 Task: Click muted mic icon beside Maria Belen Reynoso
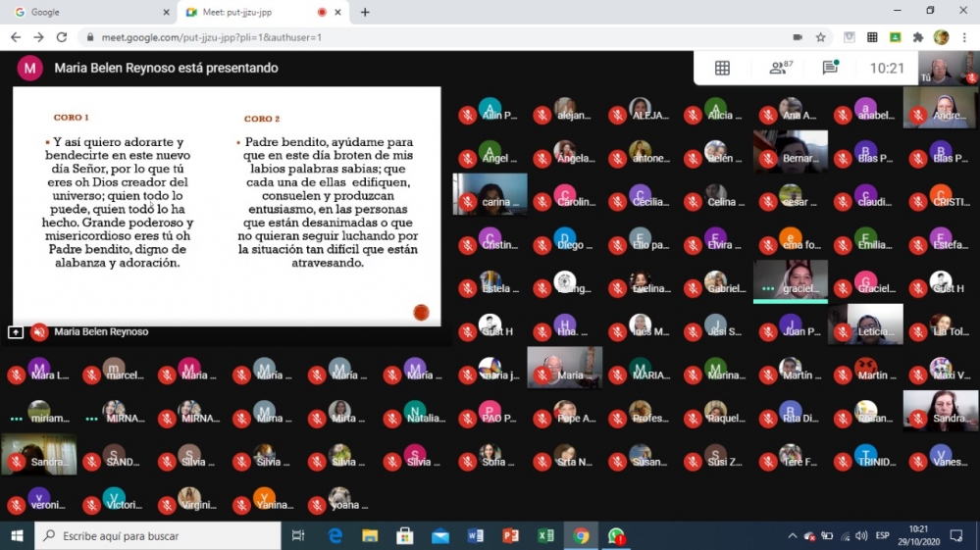coord(39,332)
